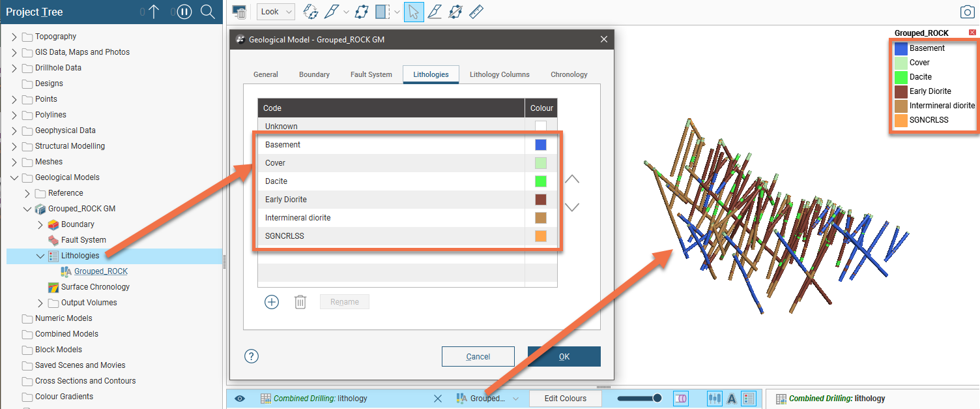Select the Early Diorite row in the lithology table

point(407,200)
